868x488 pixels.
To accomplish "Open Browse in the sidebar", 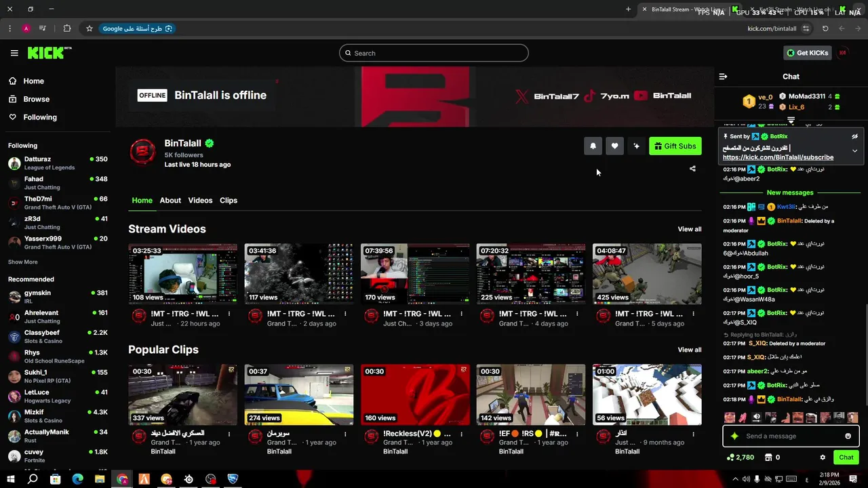I will tap(29, 99).
